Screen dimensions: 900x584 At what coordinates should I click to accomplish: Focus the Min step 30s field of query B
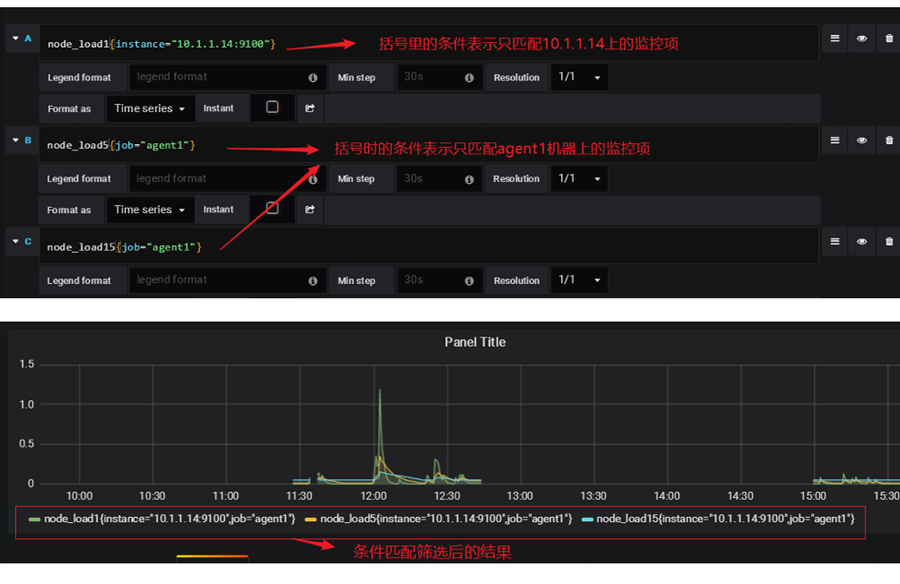point(440,179)
